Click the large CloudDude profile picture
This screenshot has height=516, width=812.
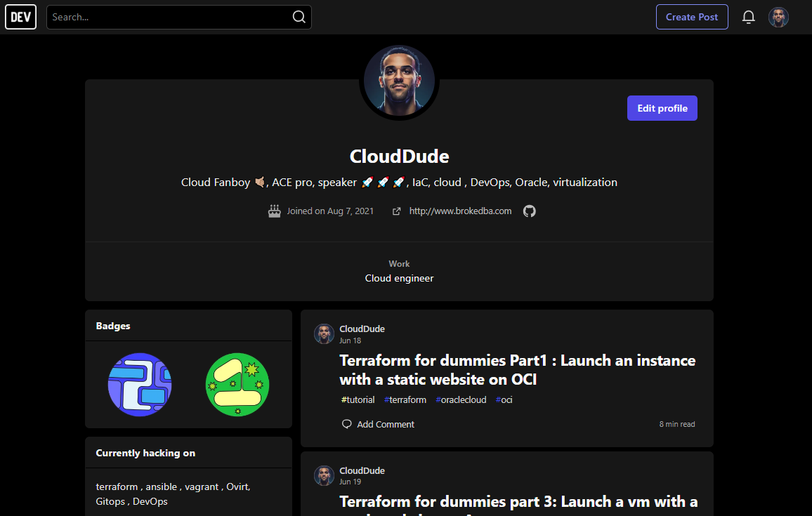(399, 81)
